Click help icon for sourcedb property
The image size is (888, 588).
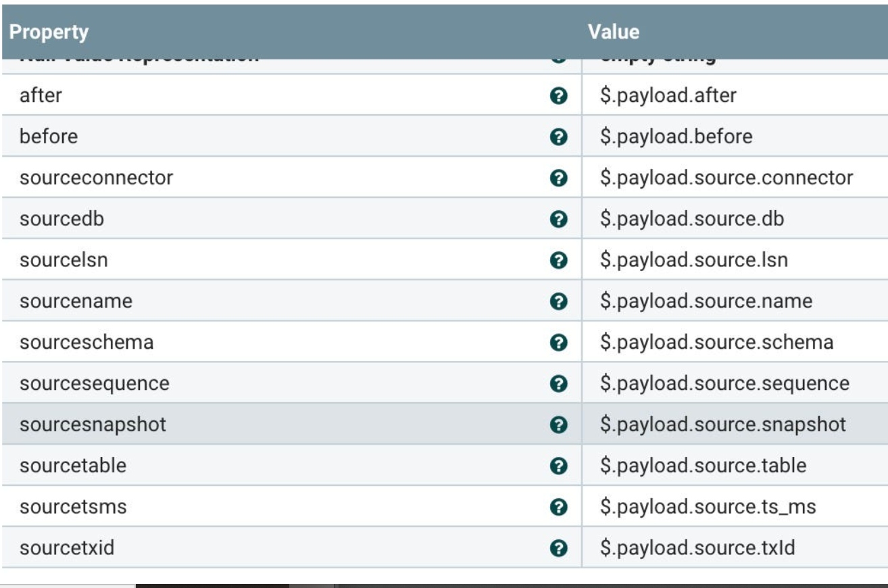[558, 220]
